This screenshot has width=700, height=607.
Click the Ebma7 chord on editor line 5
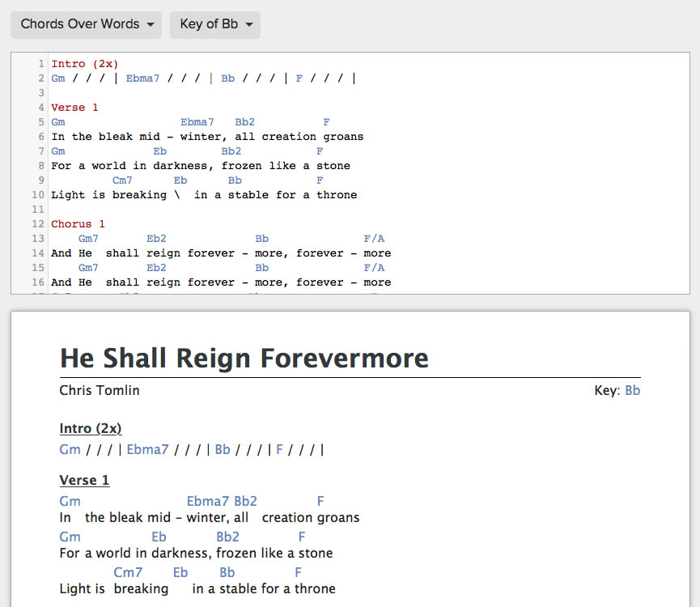coord(197,121)
